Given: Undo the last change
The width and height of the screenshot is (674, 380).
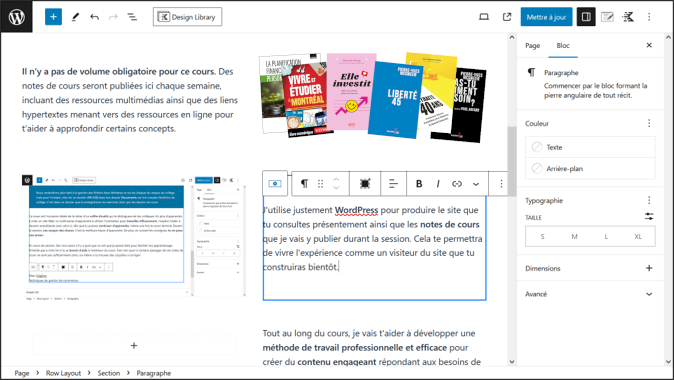Looking at the screenshot, I should (94, 17).
